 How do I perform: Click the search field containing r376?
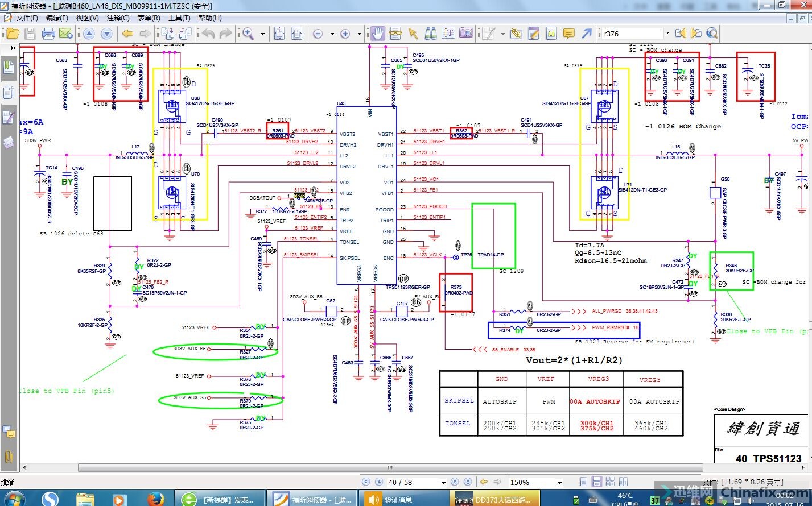[x=632, y=34]
